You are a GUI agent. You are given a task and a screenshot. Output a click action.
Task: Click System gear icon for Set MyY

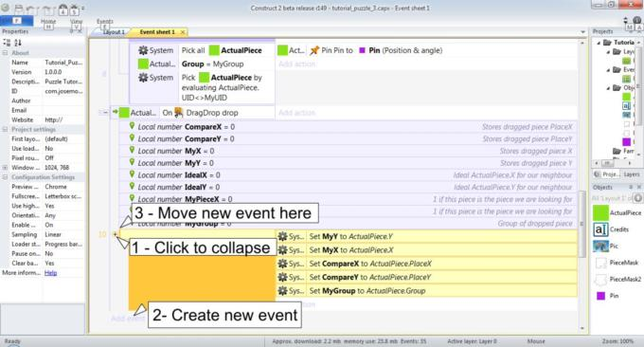[282, 236]
